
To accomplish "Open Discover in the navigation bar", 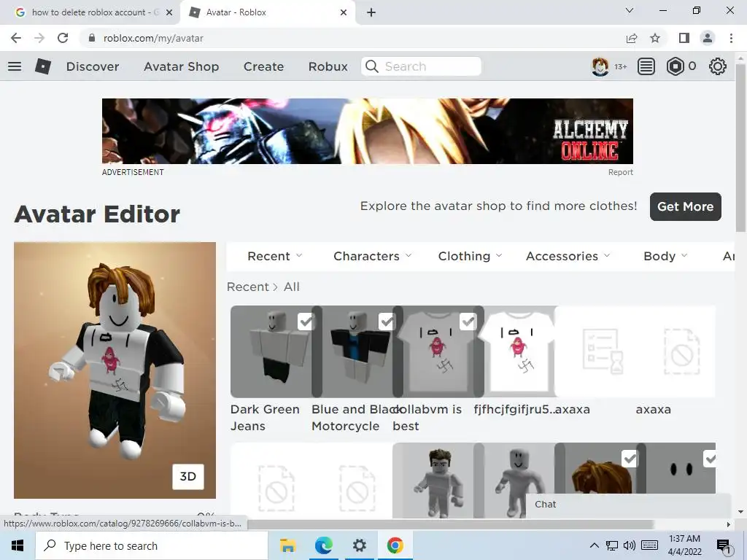I will (x=93, y=66).
